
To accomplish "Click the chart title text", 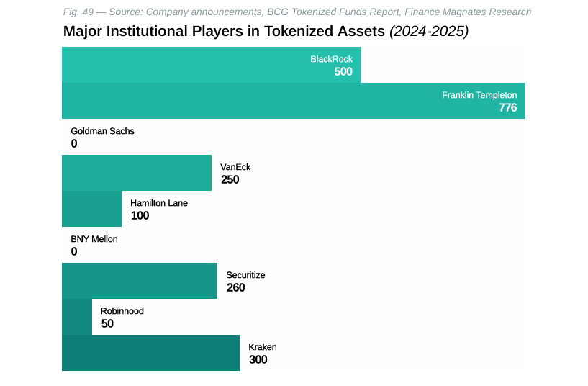I will pos(266,32).
